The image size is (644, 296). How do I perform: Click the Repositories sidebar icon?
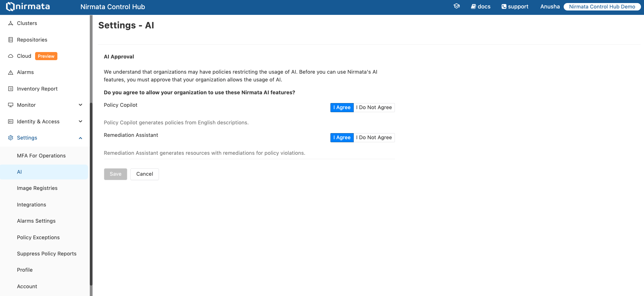coord(11,40)
